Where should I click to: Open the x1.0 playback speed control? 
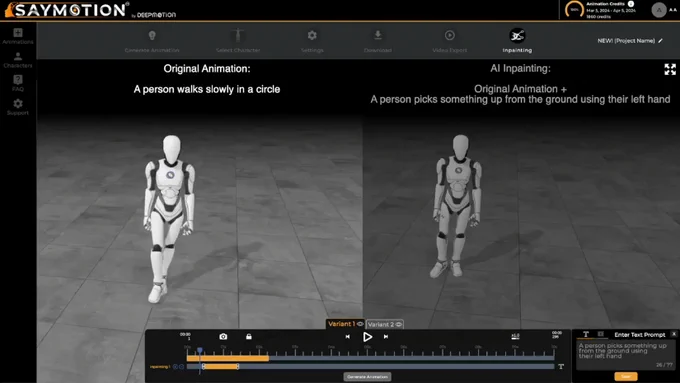(515, 336)
